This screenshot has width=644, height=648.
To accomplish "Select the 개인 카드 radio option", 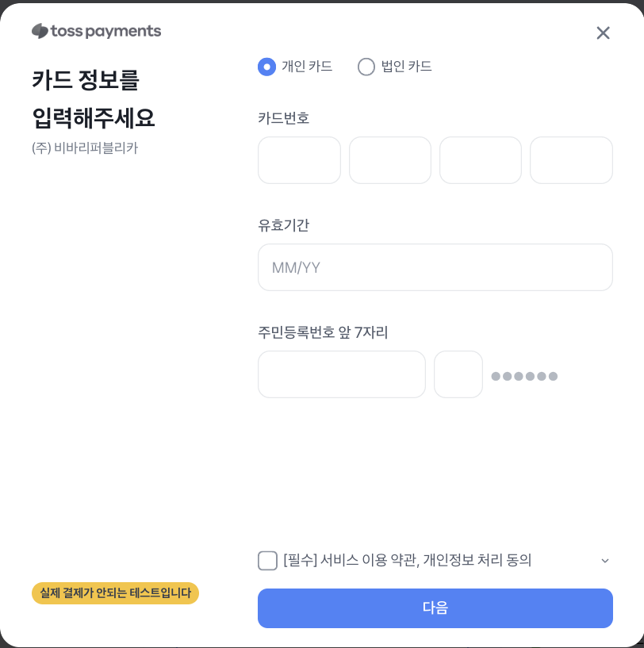I will pyautogui.click(x=266, y=67).
